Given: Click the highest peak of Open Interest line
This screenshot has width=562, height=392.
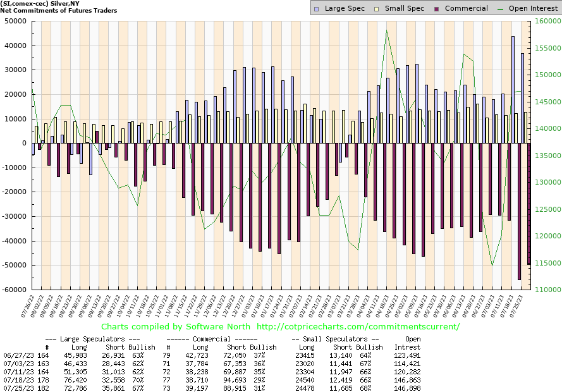Looking at the screenshot, I should coord(386,30).
